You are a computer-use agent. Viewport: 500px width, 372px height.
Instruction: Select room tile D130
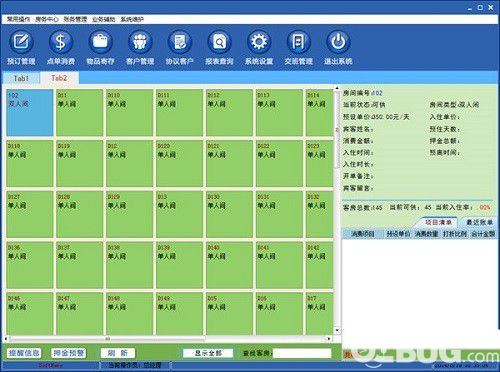pos(229,214)
